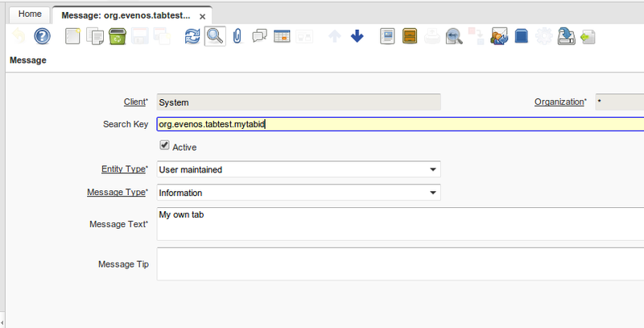
Task: Open the Archive cabinet icon
Action: (410, 36)
